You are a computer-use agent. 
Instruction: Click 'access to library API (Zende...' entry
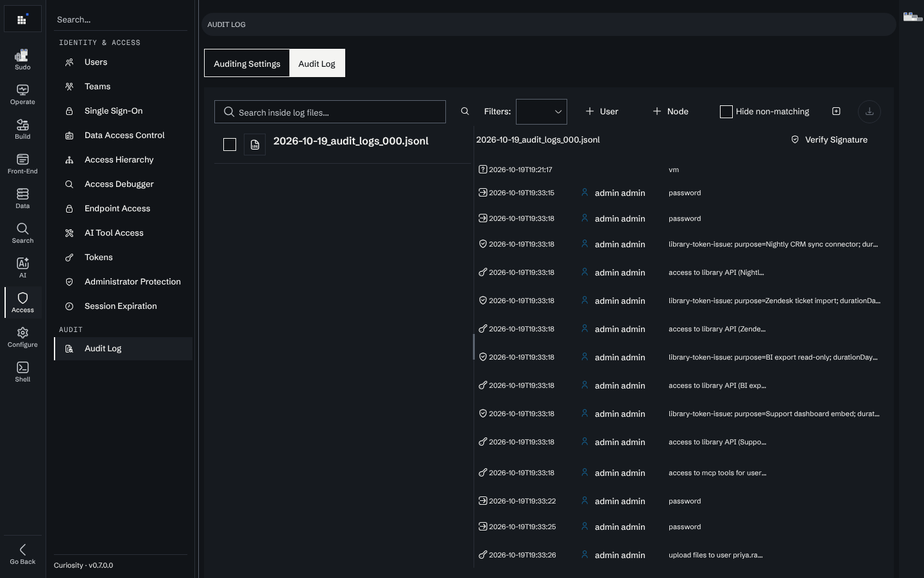tap(717, 329)
